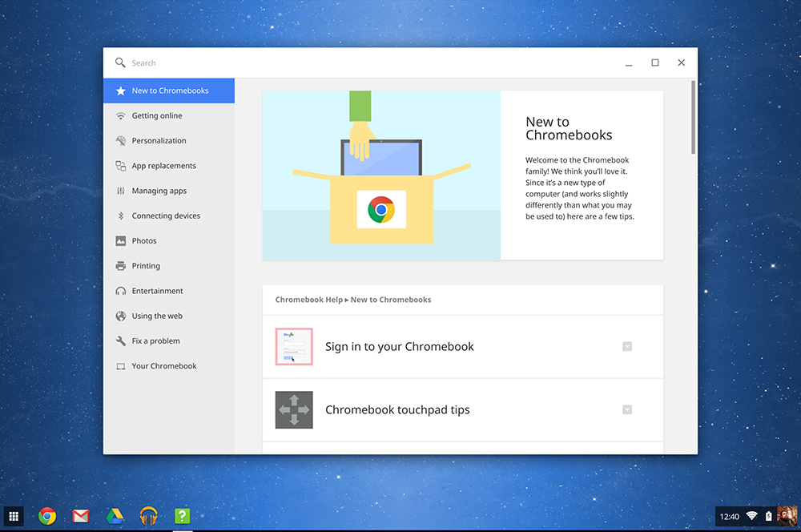801x532 pixels.
Task: Open the Entertainment help section
Action: [169, 291]
